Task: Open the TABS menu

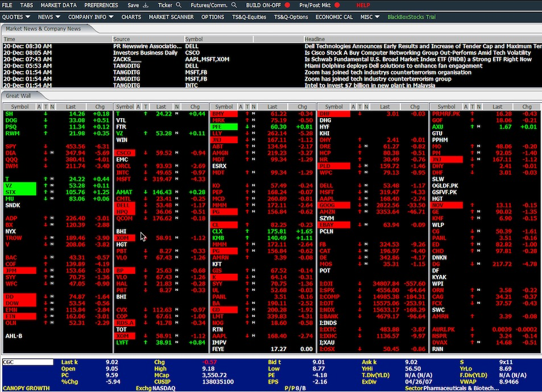Action: coord(27,5)
